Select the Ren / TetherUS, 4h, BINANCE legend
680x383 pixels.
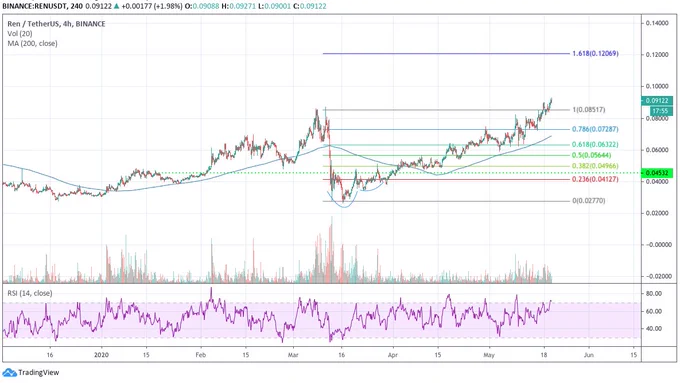(56, 24)
